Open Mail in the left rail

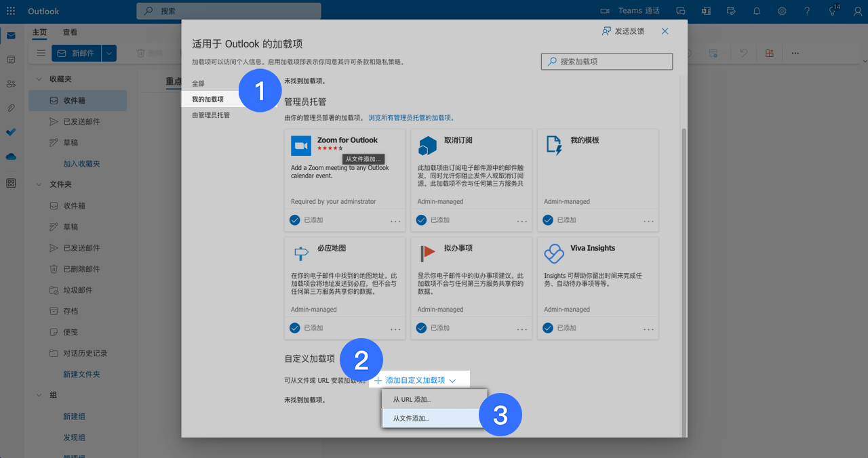point(11,36)
